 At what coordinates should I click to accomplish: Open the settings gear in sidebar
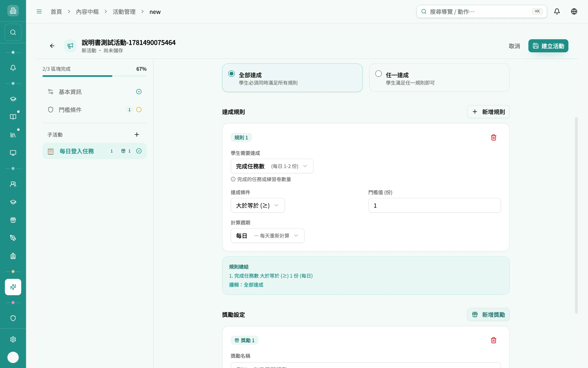[13, 339]
